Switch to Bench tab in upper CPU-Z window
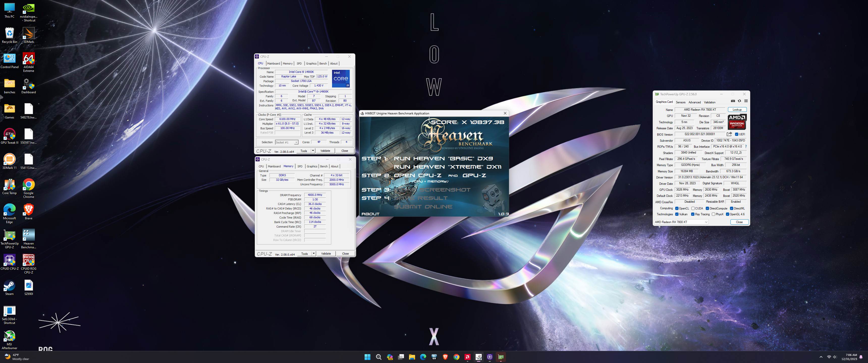 (x=323, y=63)
